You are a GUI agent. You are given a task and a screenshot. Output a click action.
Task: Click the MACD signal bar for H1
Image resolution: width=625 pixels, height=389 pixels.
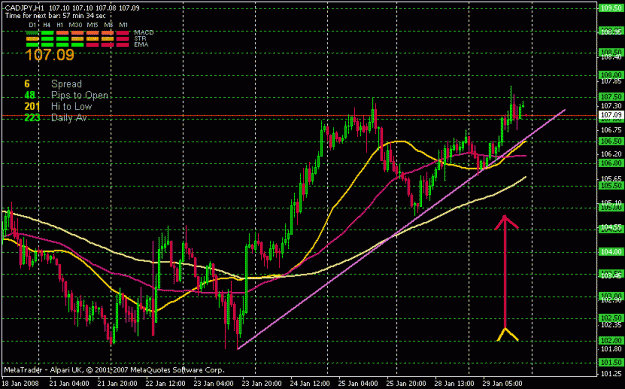(62, 33)
